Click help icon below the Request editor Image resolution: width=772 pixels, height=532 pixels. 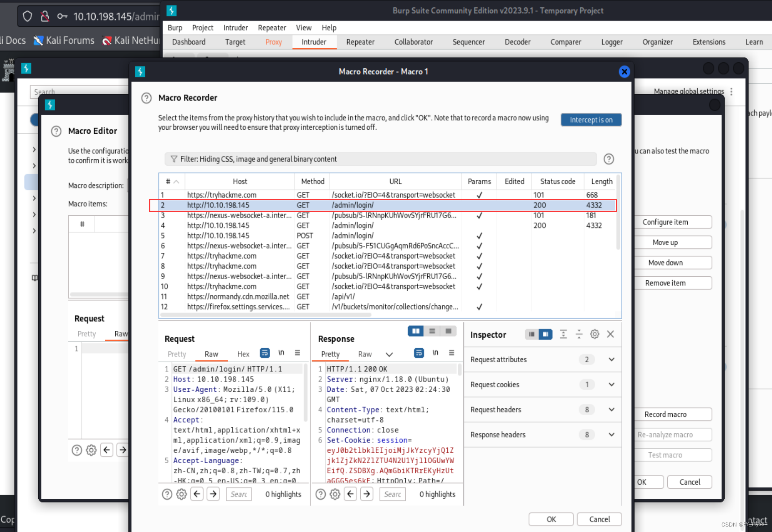pyautogui.click(x=167, y=494)
